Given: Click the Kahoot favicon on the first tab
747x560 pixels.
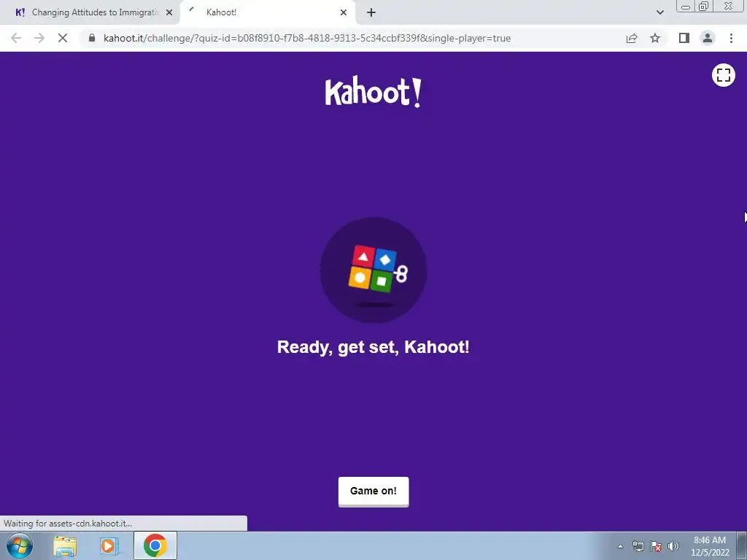Looking at the screenshot, I should click(x=20, y=12).
